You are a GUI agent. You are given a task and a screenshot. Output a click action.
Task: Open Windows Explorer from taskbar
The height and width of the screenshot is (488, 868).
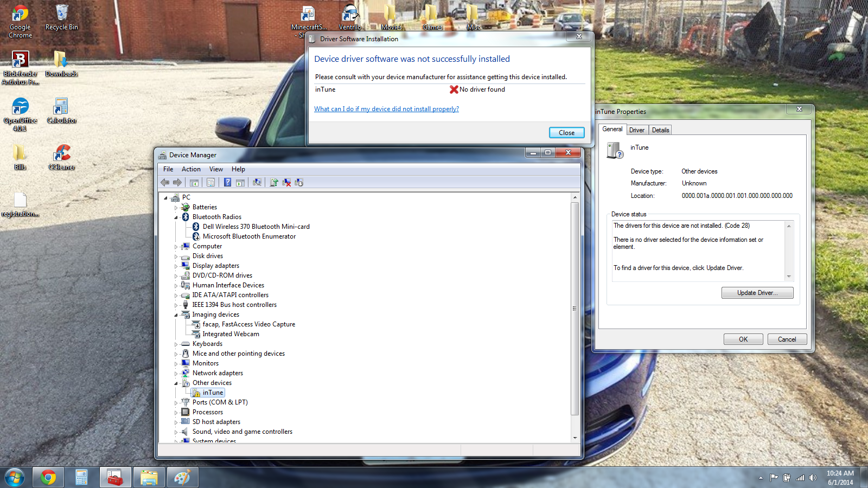point(149,477)
